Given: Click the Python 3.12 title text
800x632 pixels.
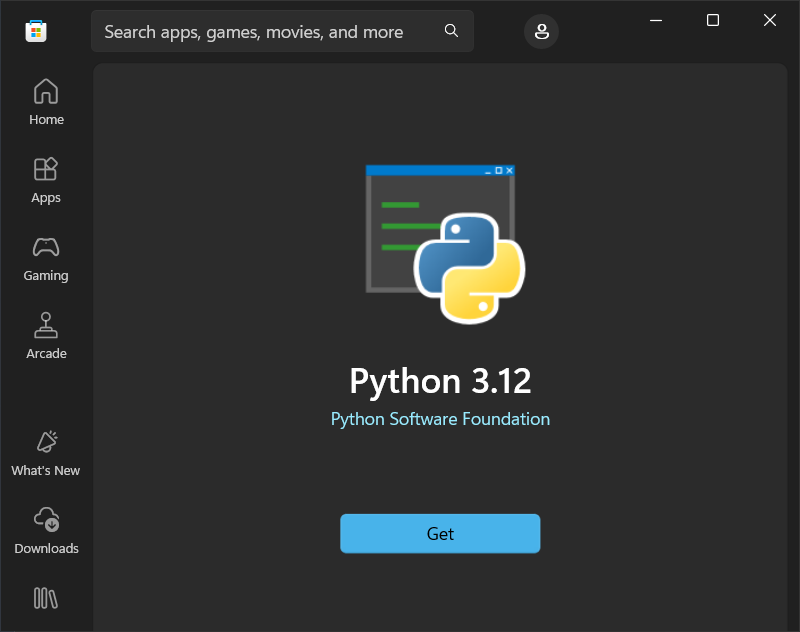Looking at the screenshot, I should (440, 381).
